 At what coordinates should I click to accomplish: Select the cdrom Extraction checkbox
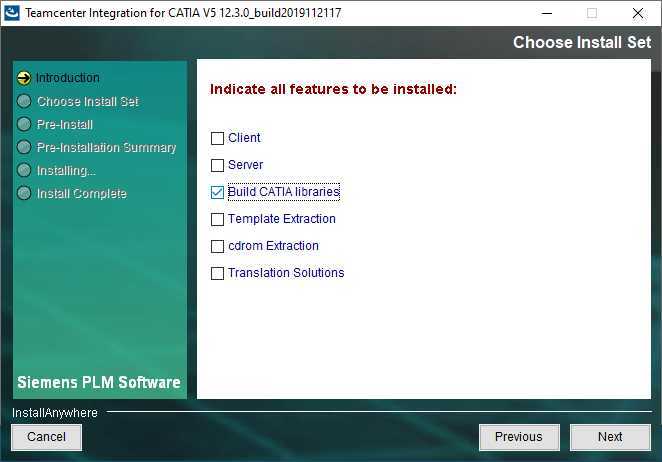[217, 246]
